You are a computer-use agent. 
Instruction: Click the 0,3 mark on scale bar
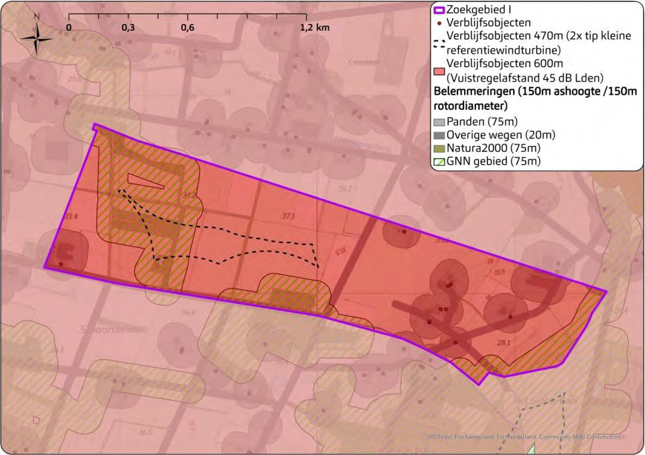128,28
